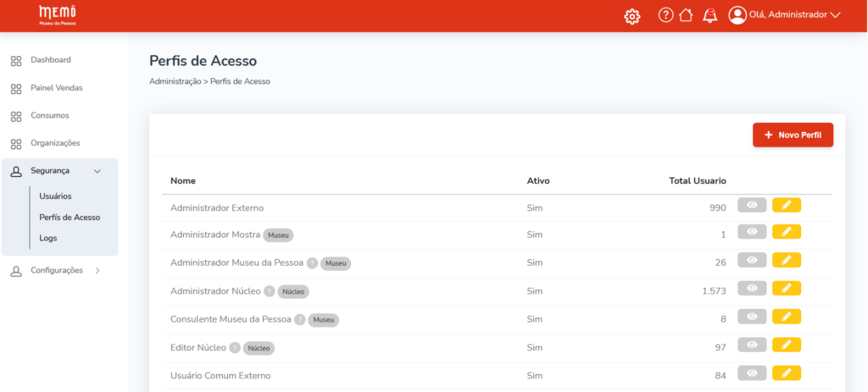This screenshot has width=868, height=392.
Task: Select Usuários under Segurança
Action: pos(56,196)
